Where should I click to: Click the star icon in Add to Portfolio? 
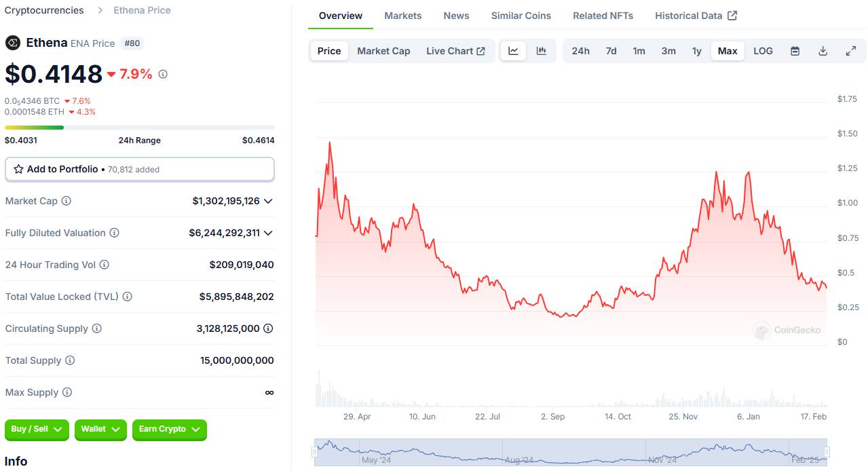pyautogui.click(x=19, y=169)
